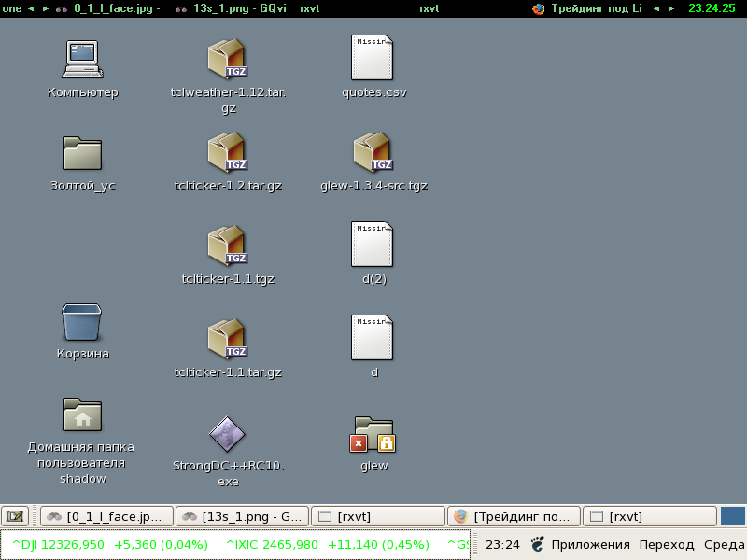747x560 pixels.
Task: Open Домашняя папка пользователя shadow folder
Action: click(82, 414)
